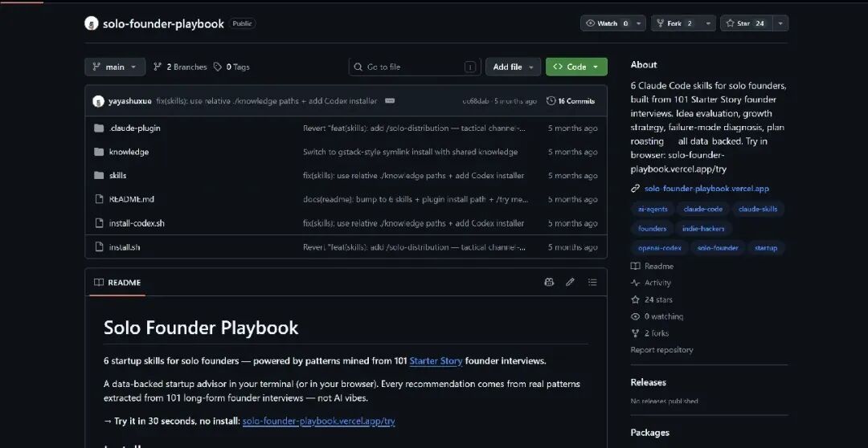The width and height of the screenshot is (868, 448).
Task: Open the latest commit hash link
Action: (476, 101)
